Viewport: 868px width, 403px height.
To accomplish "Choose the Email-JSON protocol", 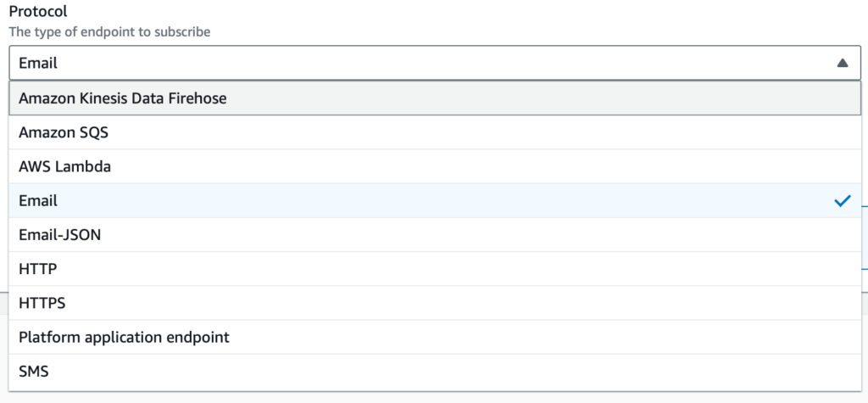I will 59,235.
